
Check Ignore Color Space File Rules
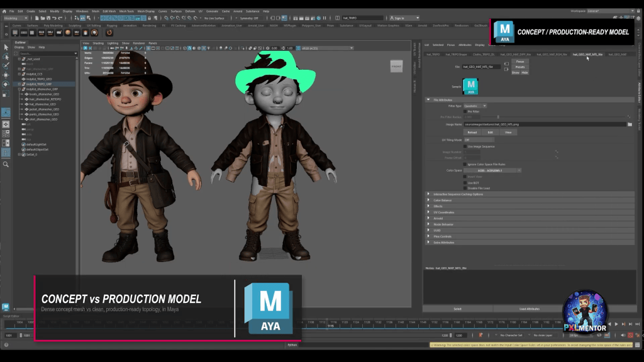[x=465, y=164]
